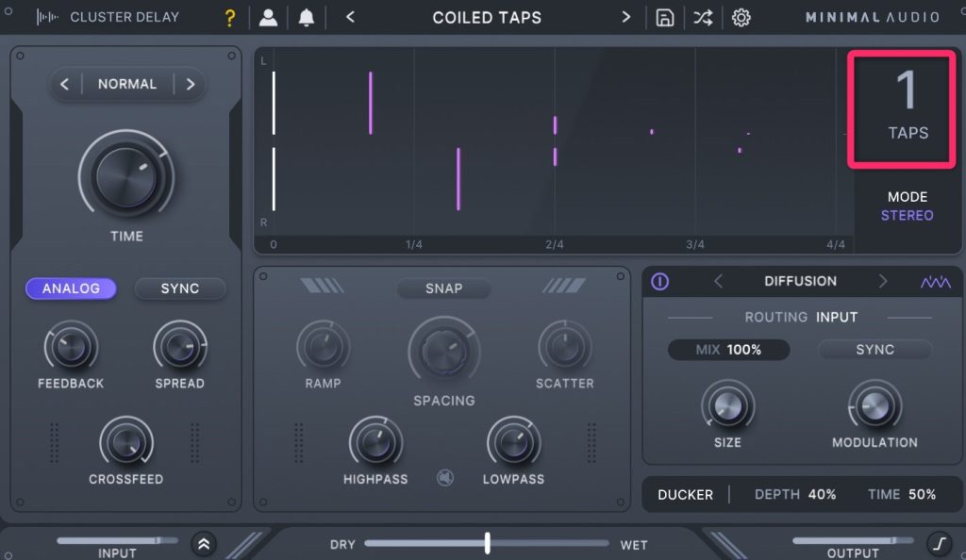Viewport: 966px width, 560px height.
Task: Click the waveform icon in the Diffusion panel
Action: [936, 282]
